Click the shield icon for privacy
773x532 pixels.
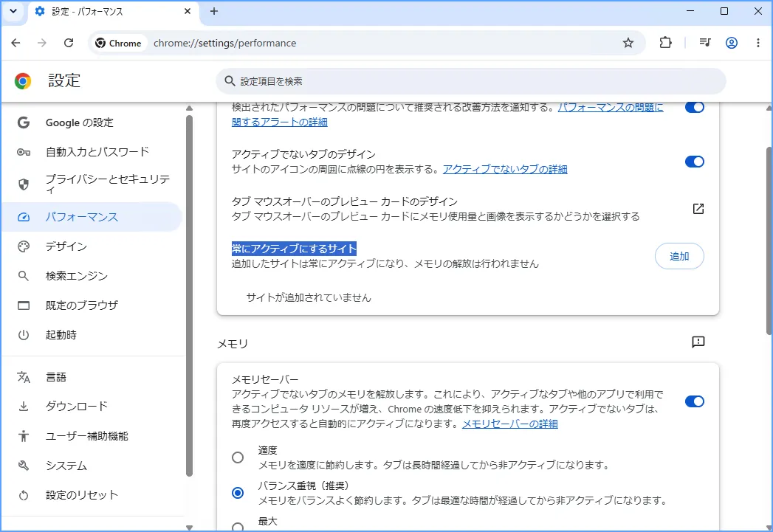[x=23, y=184]
